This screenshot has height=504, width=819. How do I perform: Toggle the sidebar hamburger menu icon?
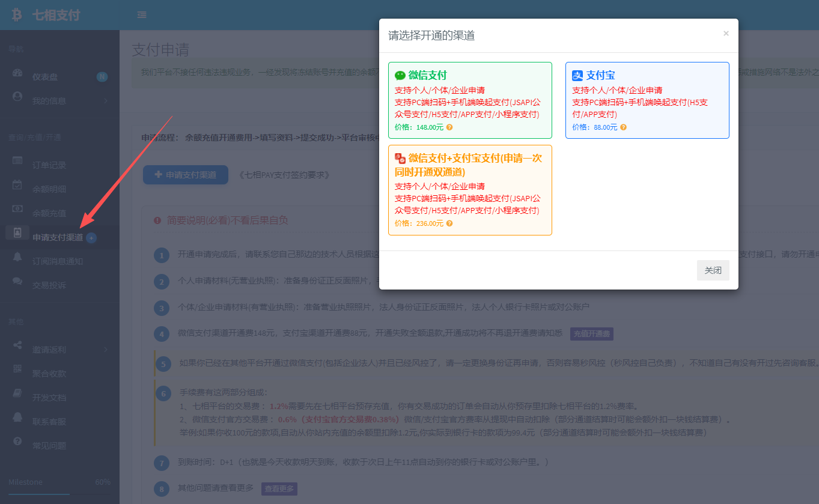(142, 15)
